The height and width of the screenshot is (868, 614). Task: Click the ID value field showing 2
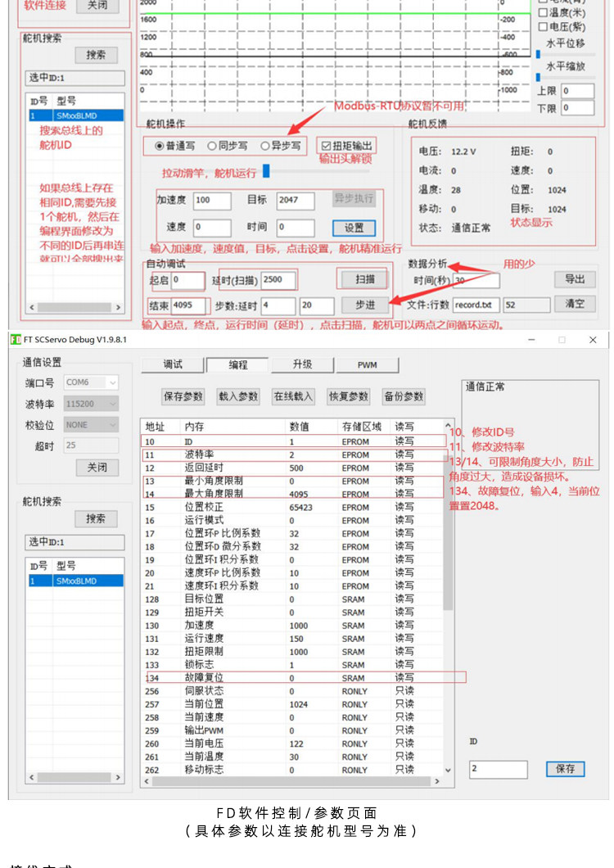pos(499,770)
